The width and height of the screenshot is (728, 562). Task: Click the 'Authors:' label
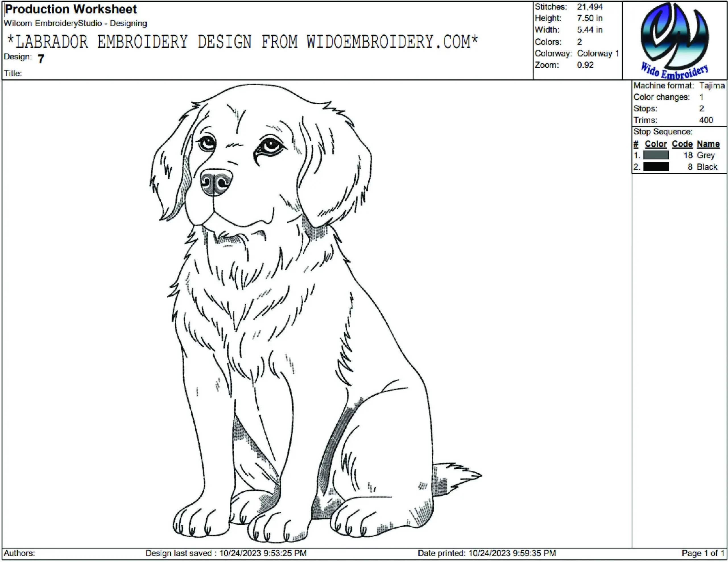(19, 553)
